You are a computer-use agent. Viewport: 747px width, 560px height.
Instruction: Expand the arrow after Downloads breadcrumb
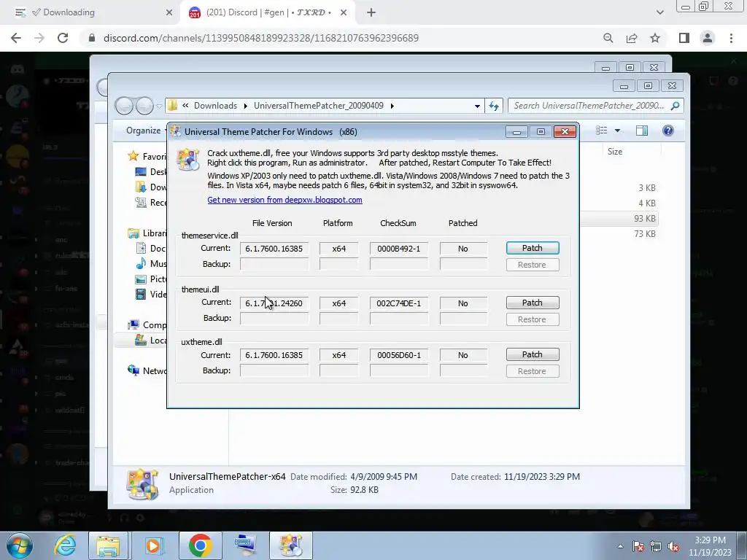(x=246, y=106)
